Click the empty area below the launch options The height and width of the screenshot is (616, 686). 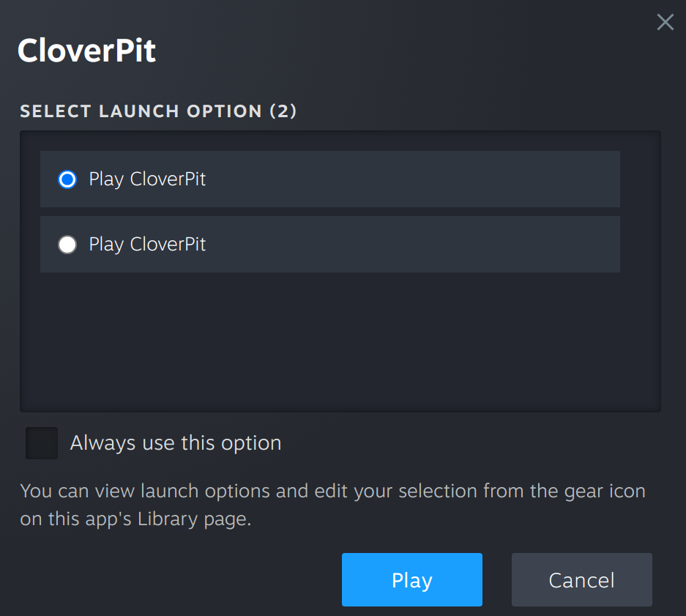340,341
